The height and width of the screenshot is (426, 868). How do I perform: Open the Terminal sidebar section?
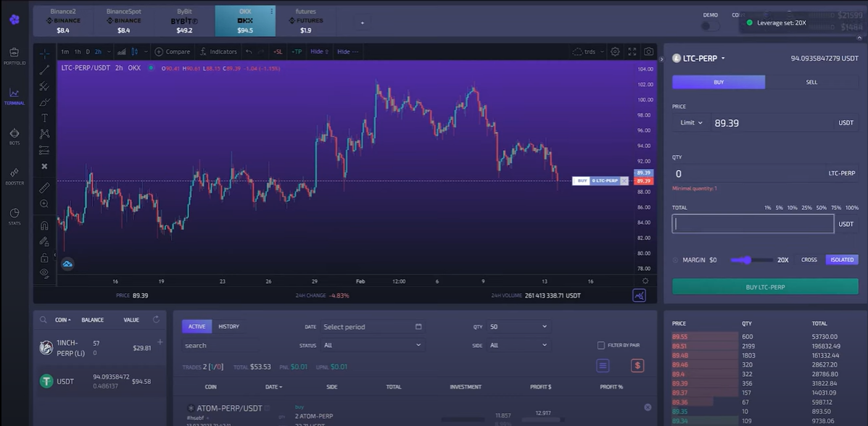15,96
